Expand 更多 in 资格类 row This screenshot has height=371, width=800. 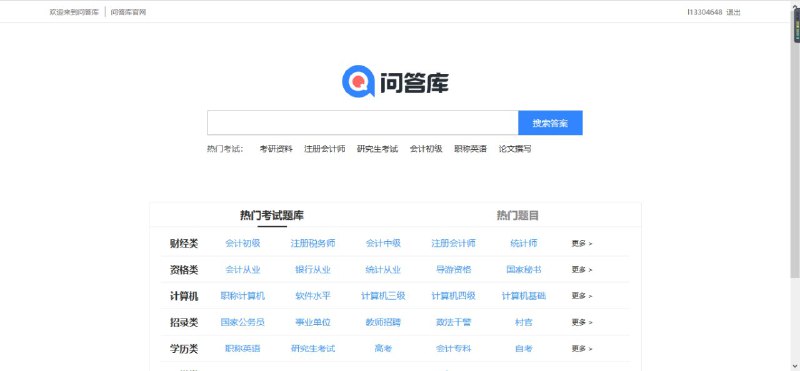tap(582, 270)
